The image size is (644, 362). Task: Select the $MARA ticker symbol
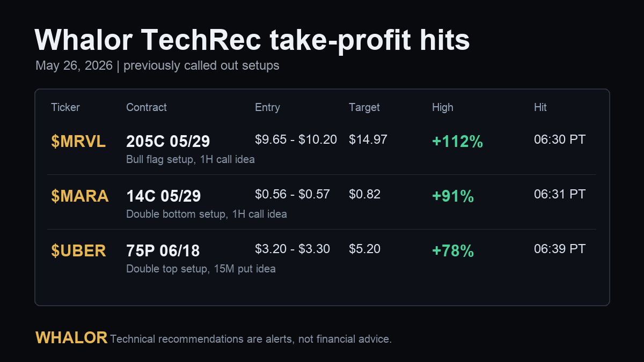80,196
